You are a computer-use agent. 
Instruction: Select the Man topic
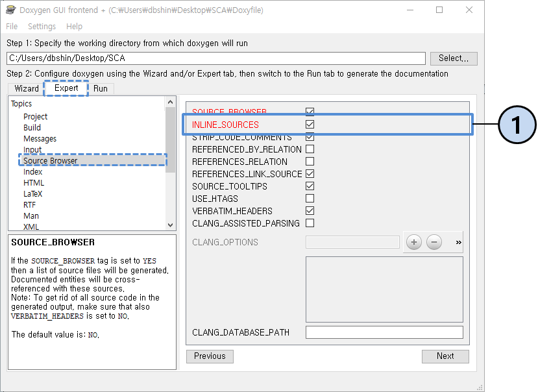[31, 215]
